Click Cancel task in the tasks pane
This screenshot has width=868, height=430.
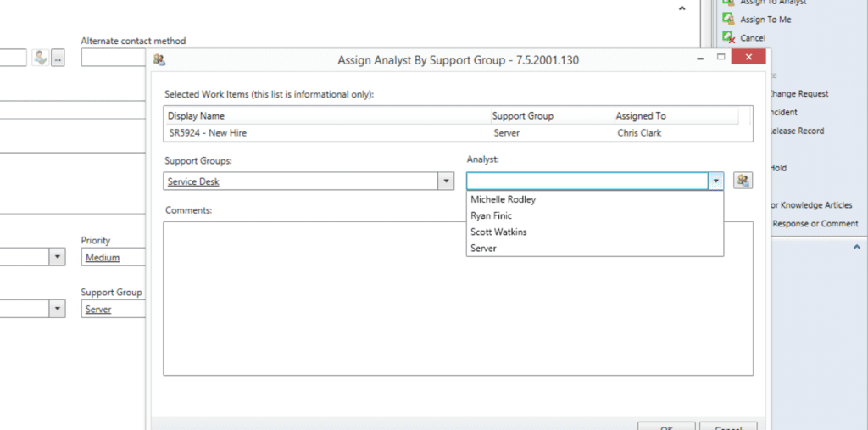[753, 37]
